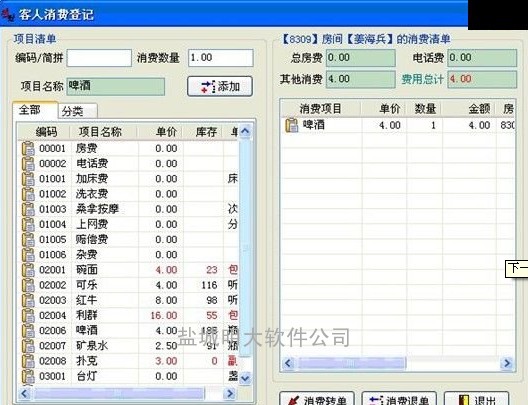
Task: Click the icon beside item 00001 房费
Action: point(28,148)
